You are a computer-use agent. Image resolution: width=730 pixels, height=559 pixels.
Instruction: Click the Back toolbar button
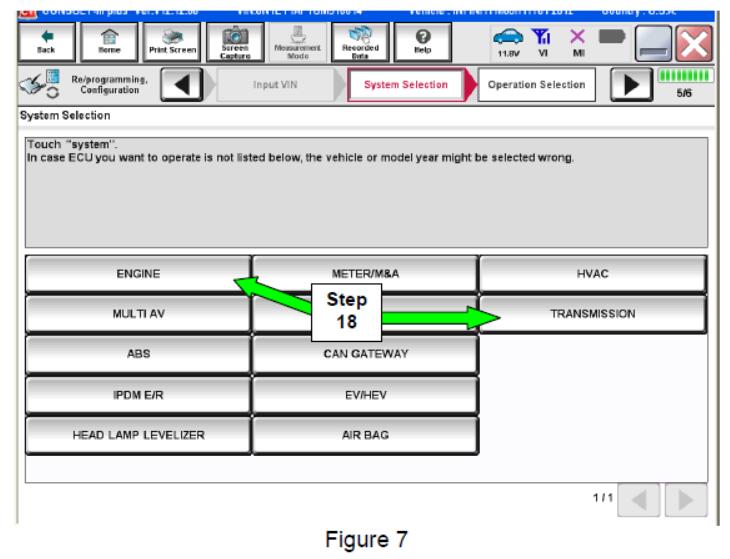47,42
